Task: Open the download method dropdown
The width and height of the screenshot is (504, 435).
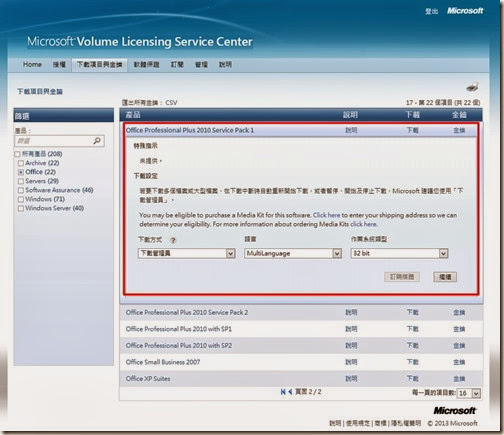Action: (x=187, y=253)
